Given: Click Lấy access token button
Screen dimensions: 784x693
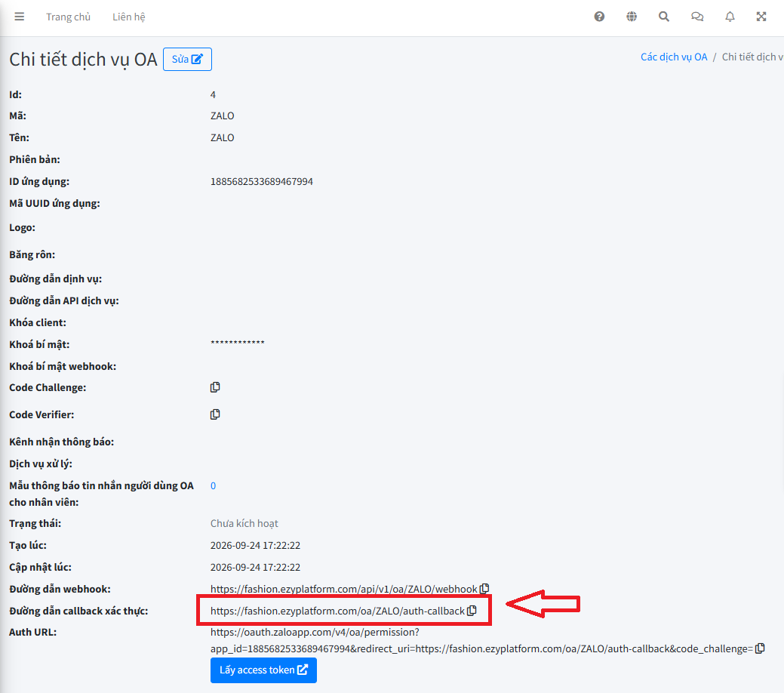Looking at the screenshot, I should pyautogui.click(x=263, y=670).
